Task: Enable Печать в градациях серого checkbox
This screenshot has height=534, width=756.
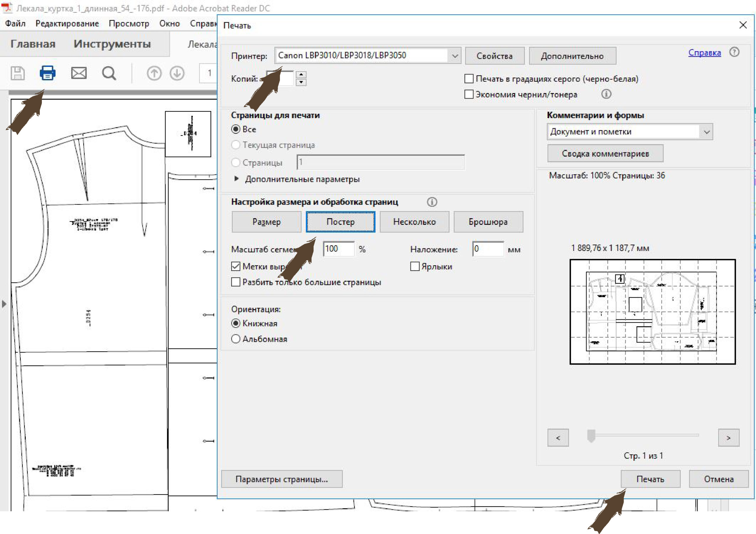Action: coord(469,79)
